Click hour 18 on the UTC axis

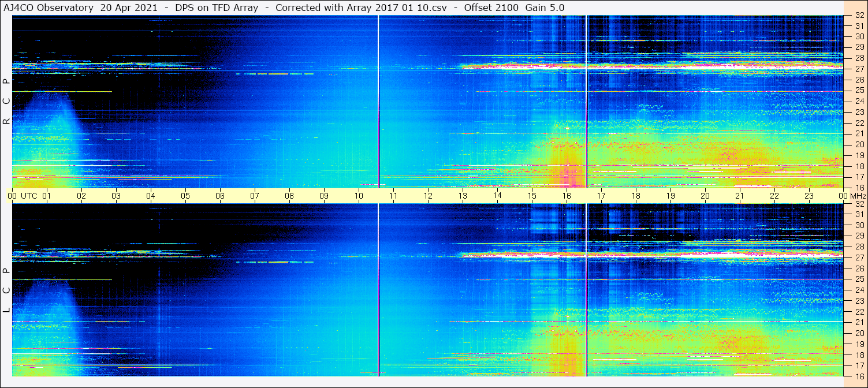pos(636,196)
